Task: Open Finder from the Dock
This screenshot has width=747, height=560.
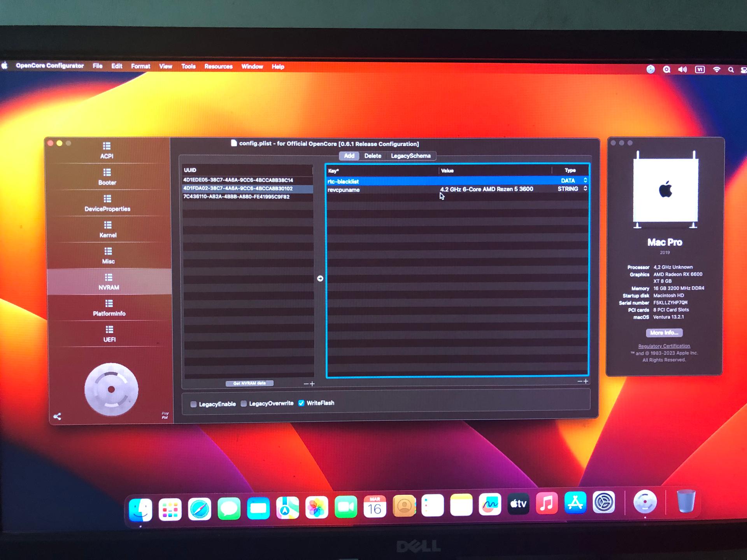Action: [x=140, y=509]
